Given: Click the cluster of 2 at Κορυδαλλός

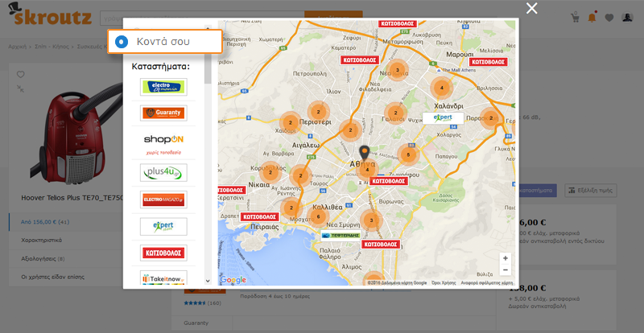Looking at the screenshot, I should pos(270,172).
